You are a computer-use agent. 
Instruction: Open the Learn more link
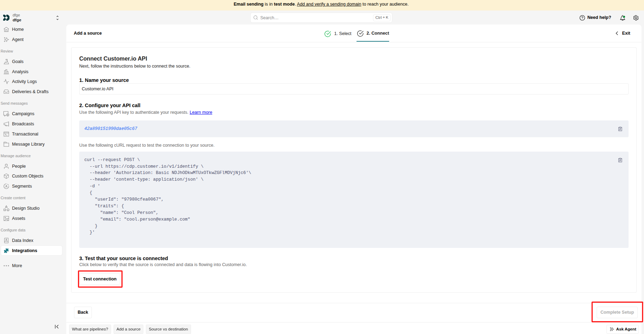coord(201,112)
